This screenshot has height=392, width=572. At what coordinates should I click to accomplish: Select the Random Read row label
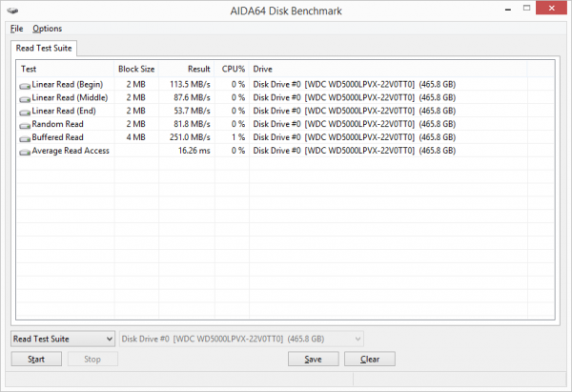[57, 124]
